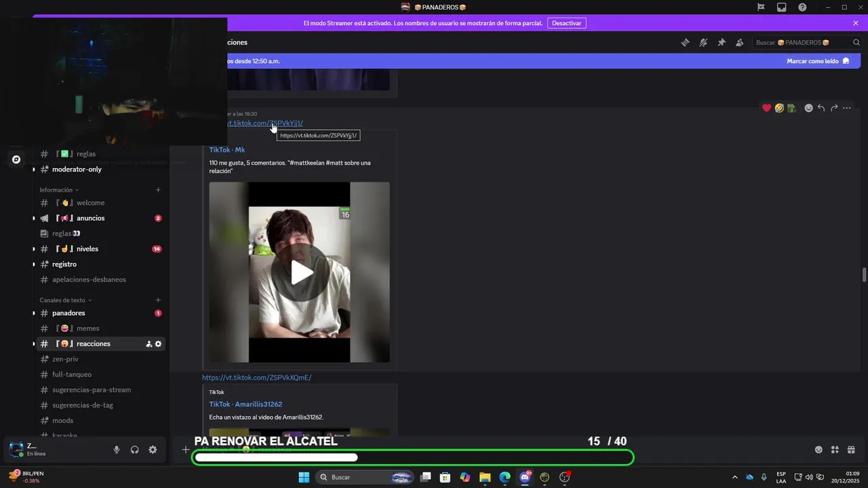Focus the Buscar PANADEROS search field
This screenshot has width=868, height=488.
pyautogui.click(x=807, y=43)
